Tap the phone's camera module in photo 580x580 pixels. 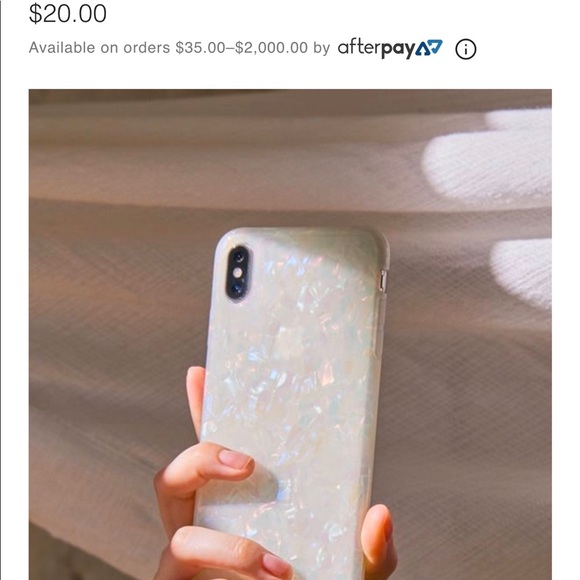point(239,273)
